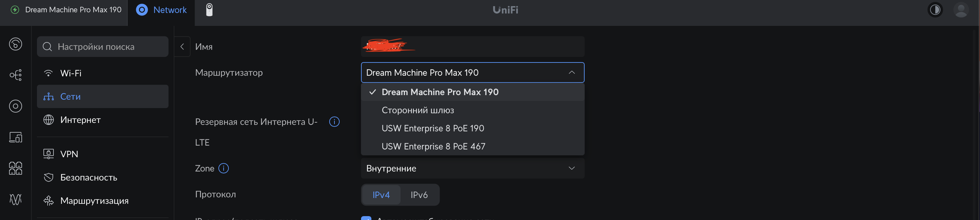Collapse the Маршрутизатор dropdown
Viewport: 980px width, 220px height.
[x=571, y=72]
